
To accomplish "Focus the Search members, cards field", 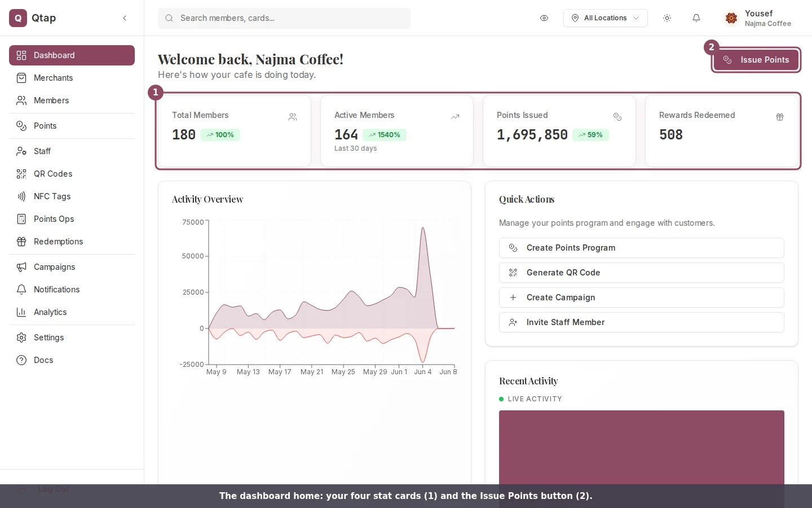I will 284,18.
